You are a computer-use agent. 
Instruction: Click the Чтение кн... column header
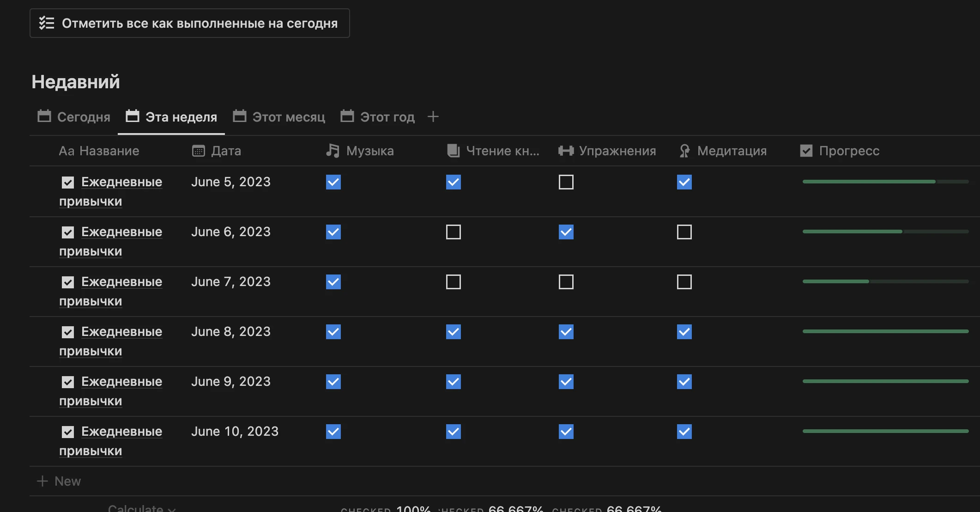pos(493,151)
